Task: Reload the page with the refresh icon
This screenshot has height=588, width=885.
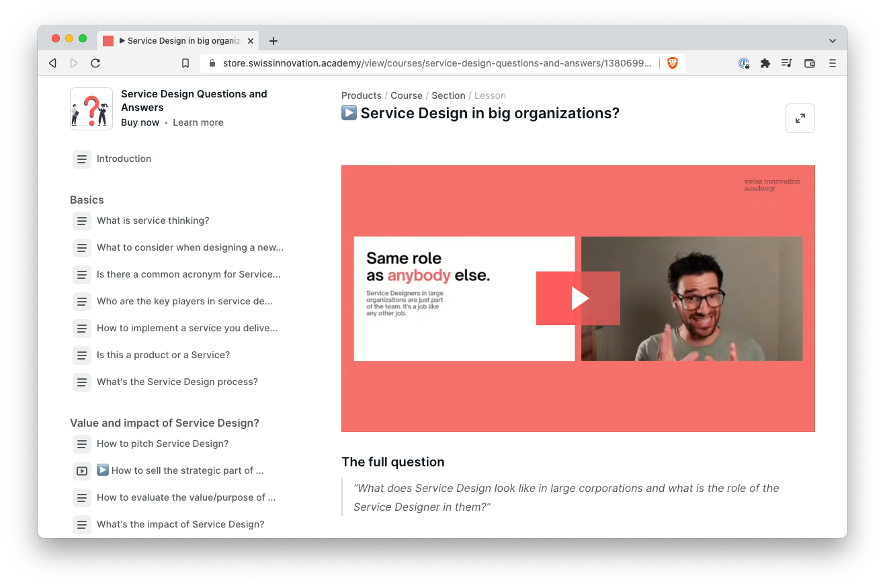Action: (95, 63)
